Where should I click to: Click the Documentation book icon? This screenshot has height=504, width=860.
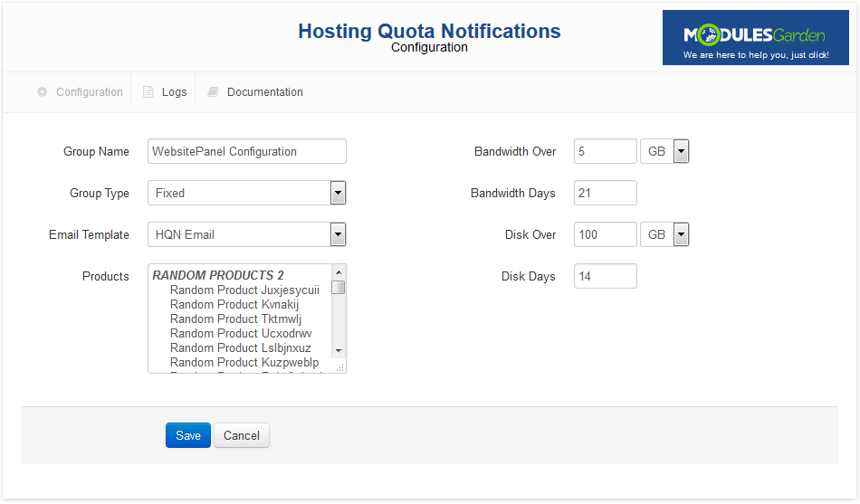(213, 92)
